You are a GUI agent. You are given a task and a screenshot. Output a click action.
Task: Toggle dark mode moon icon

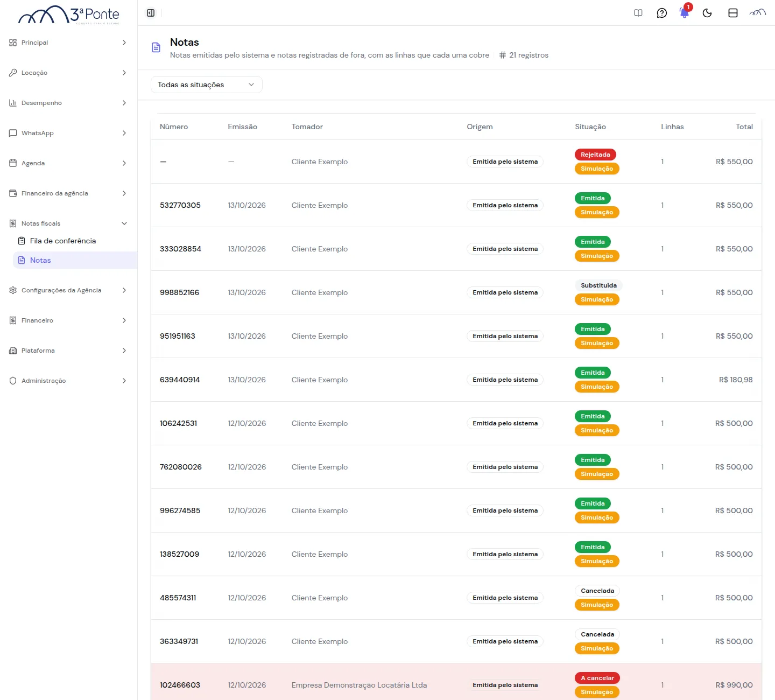pyautogui.click(x=707, y=13)
